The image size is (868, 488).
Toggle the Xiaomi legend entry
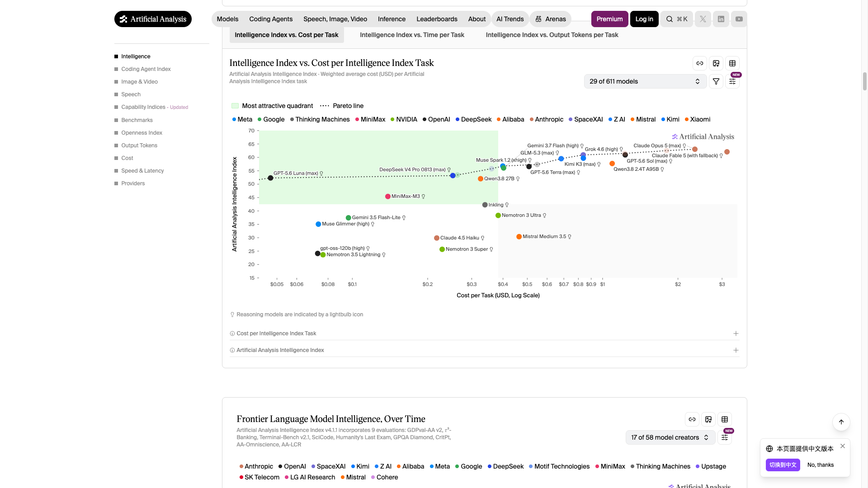(x=698, y=119)
